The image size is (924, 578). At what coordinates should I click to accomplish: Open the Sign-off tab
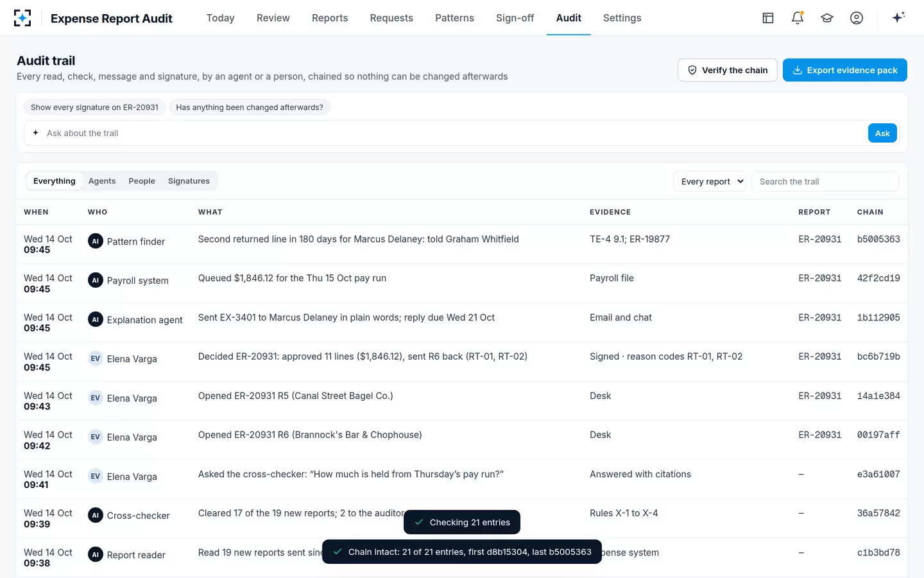click(515, 18)
